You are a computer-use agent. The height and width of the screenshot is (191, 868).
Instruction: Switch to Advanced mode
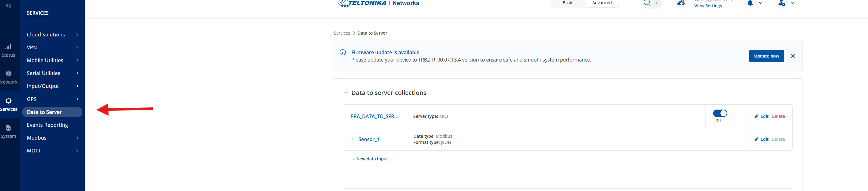[x=601, y=3]
